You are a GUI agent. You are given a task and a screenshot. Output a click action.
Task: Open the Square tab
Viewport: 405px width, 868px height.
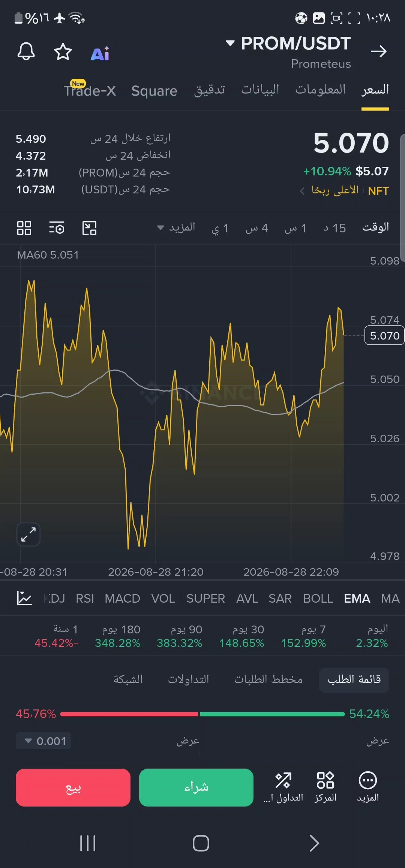click(x=154, y=91)
